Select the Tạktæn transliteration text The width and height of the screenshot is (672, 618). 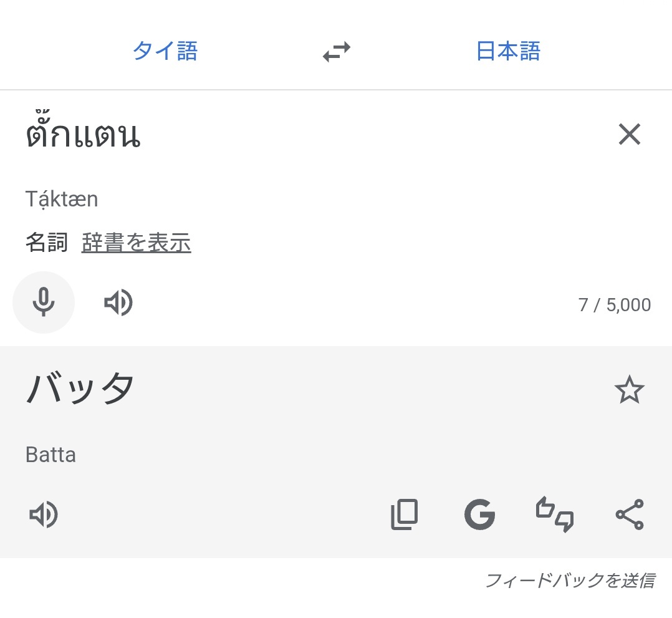[x=62, y=200]
